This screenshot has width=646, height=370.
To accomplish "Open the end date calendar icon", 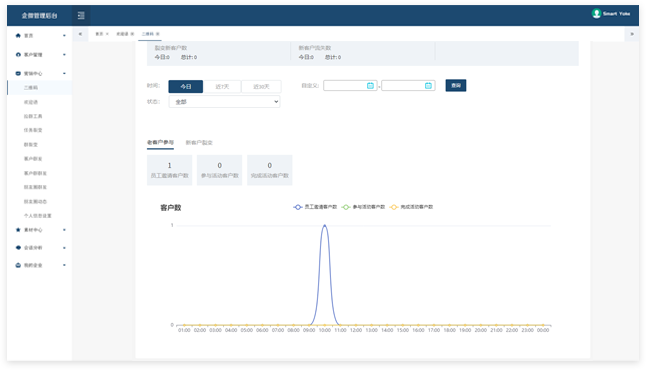I will (x=428, y=85).
